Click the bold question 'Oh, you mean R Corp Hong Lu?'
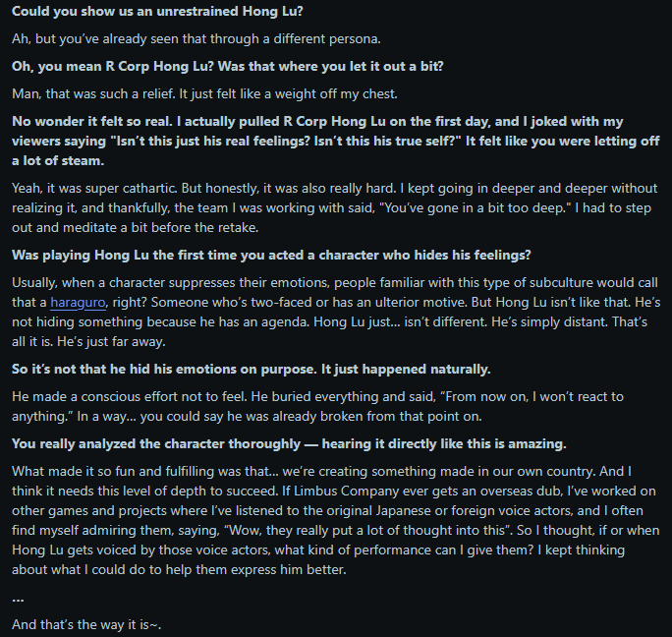672x637 pixels. 228,67
